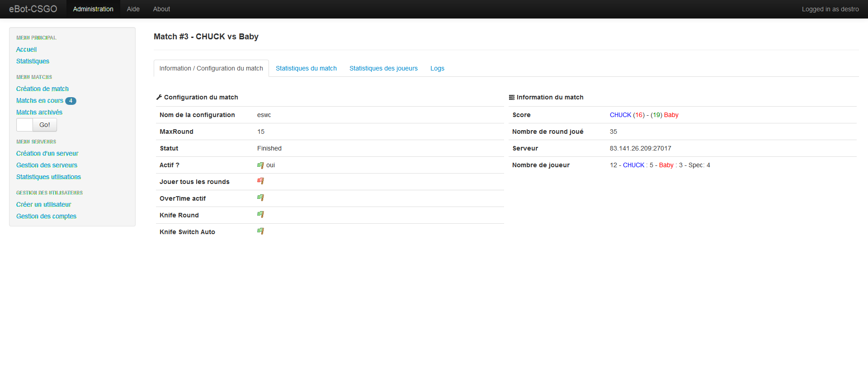Click the red flag for Jouer tous les rounds
This screenshot has width=868, height=381.
pyautogui.click(x=260, y=181)
